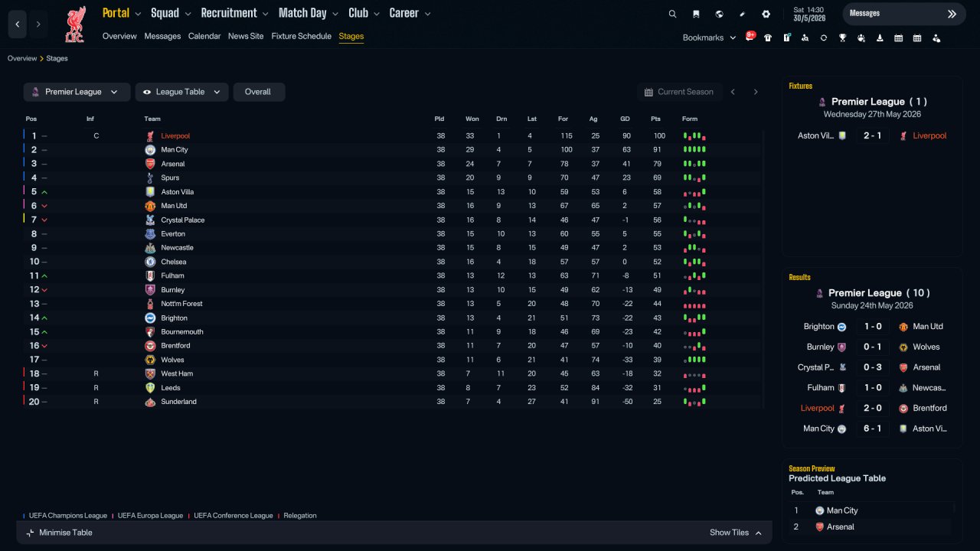980x551 pixels.
Task: Go to previous season with left chevron
Action: click(x=733, y=92)
